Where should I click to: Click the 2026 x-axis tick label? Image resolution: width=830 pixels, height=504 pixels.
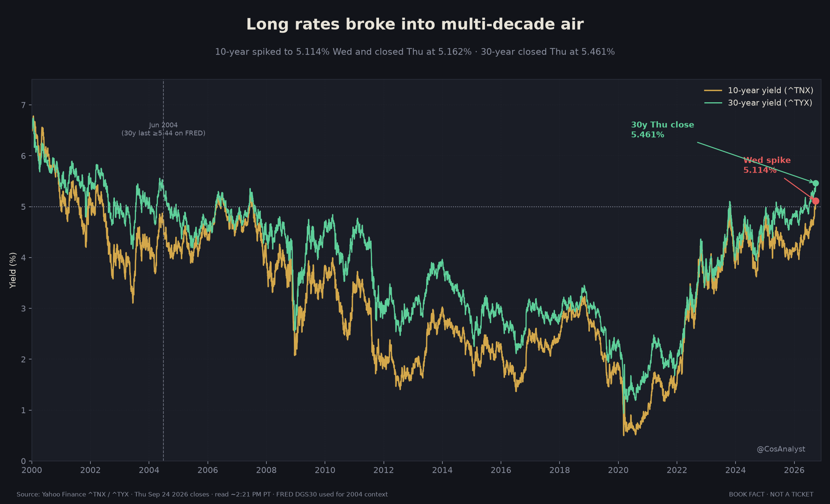tap(794, 470)
